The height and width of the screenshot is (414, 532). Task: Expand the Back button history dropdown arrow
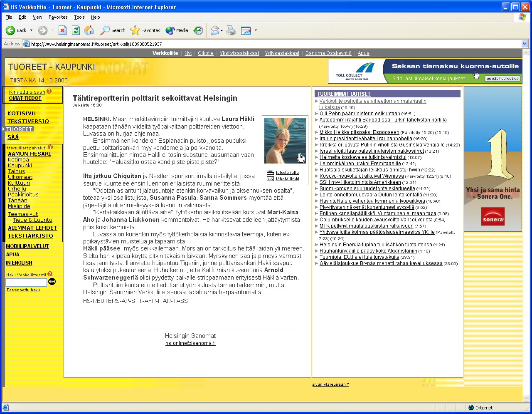(x=31, y=30)
